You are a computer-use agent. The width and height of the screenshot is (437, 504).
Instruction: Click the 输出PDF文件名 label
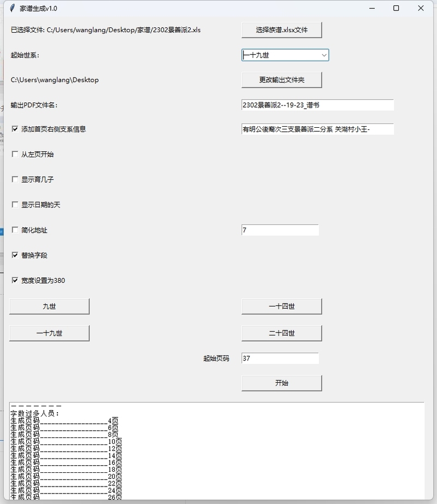(x=34, y=105)
